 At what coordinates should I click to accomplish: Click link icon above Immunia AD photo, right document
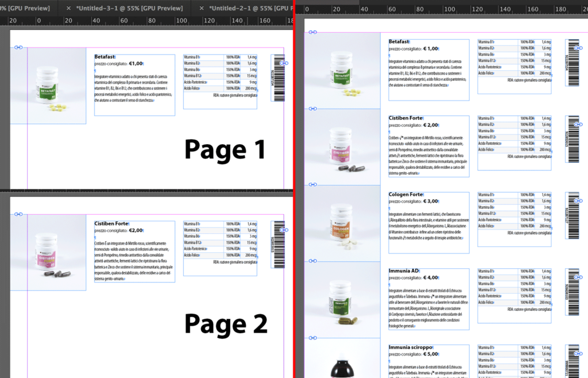313,261
